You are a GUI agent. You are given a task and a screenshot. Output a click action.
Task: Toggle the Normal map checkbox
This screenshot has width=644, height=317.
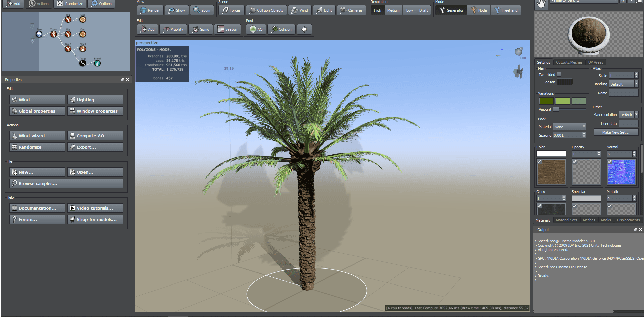610,161
